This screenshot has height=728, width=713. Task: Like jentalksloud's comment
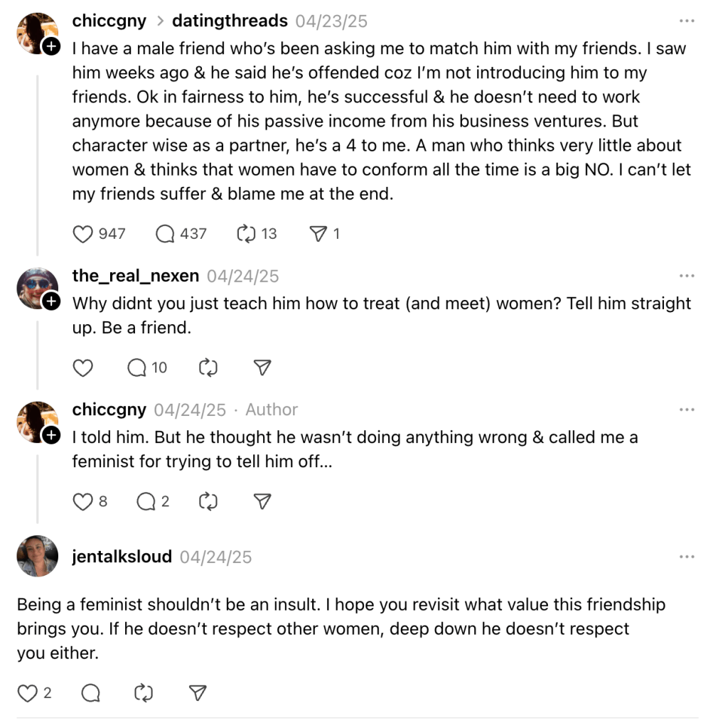[27, 693]
